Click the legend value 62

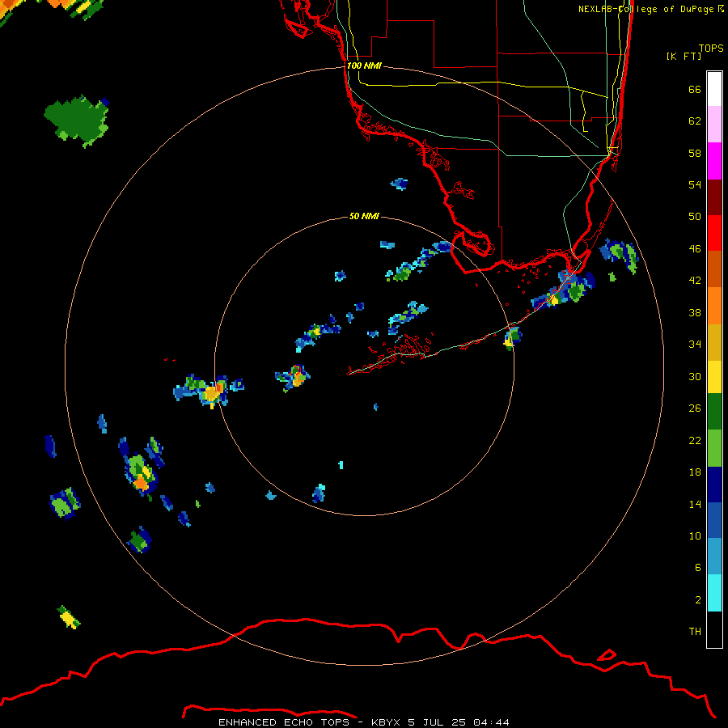[695, 121]
